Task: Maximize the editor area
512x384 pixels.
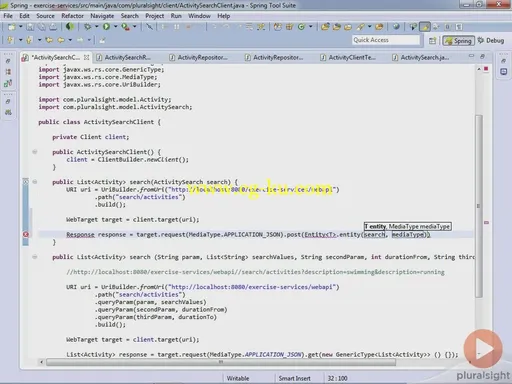Action: pyautogui.click(x=482, y=56)
